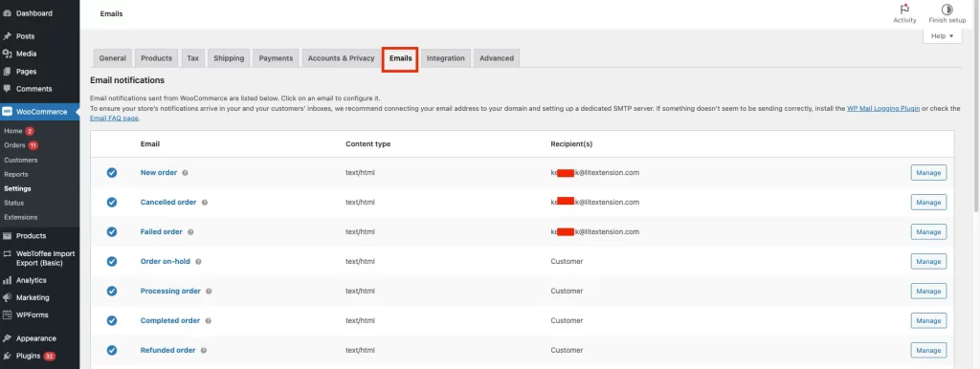Toggle enabled checkmark for Order on-hold
This screenshot has width=980, height=369.
[112, 262]
